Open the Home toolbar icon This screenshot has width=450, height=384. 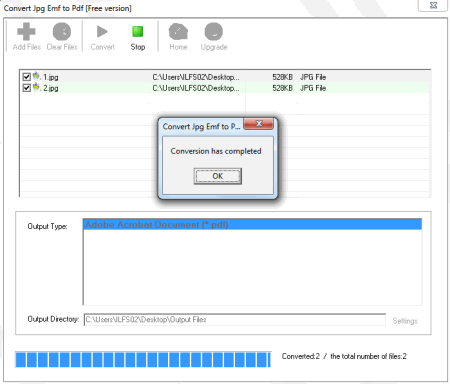[x=178, y=31]
